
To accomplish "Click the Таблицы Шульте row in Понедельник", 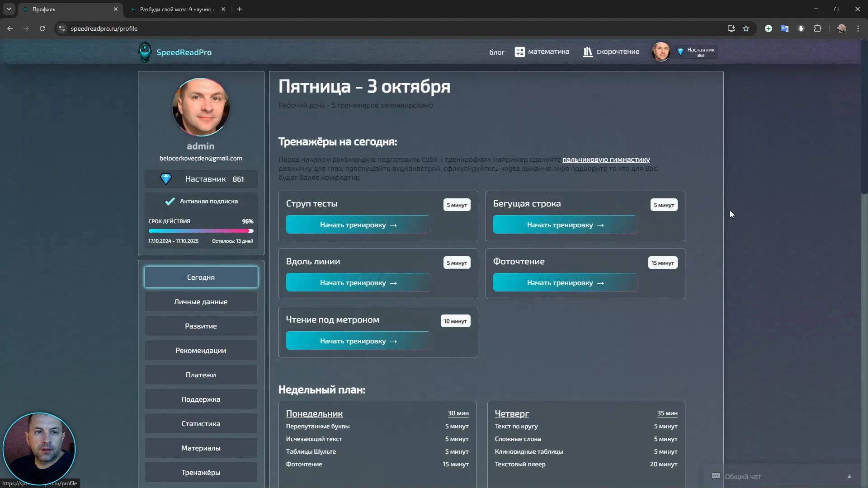I will [377, 451].
